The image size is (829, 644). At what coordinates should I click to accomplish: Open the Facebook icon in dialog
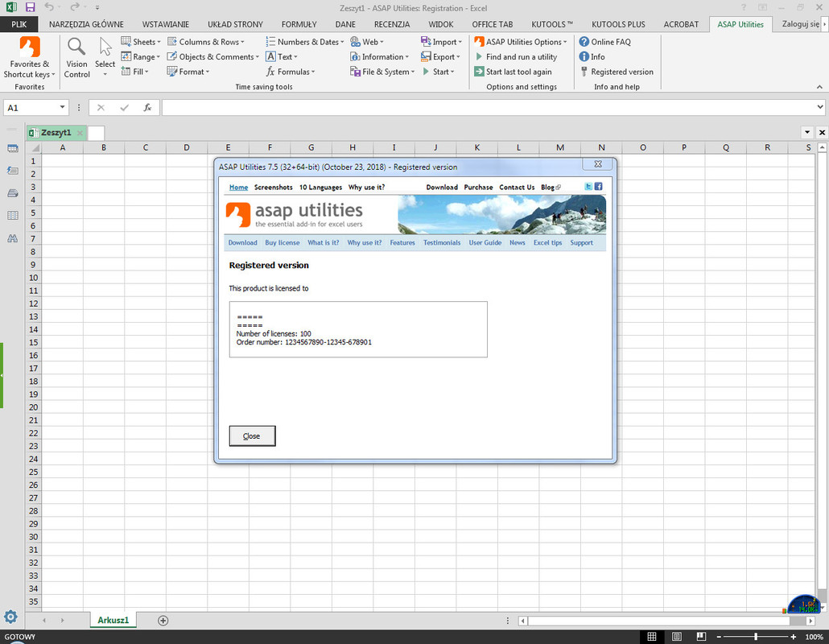click(599, 186)
